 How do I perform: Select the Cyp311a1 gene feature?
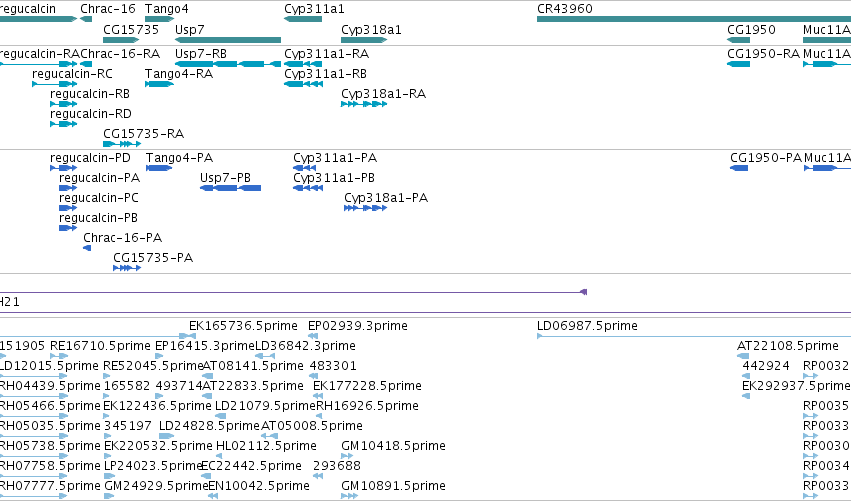(x=303, y=19)
